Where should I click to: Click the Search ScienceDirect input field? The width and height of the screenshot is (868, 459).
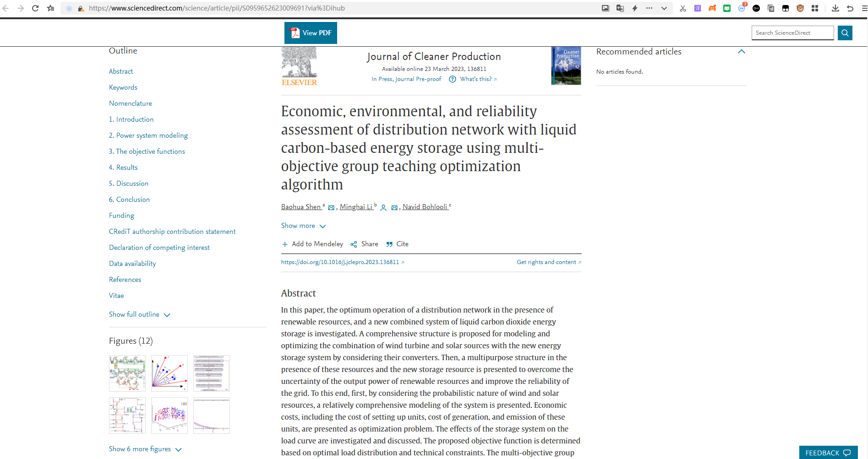pyautogui.click(x=792, y=33)
